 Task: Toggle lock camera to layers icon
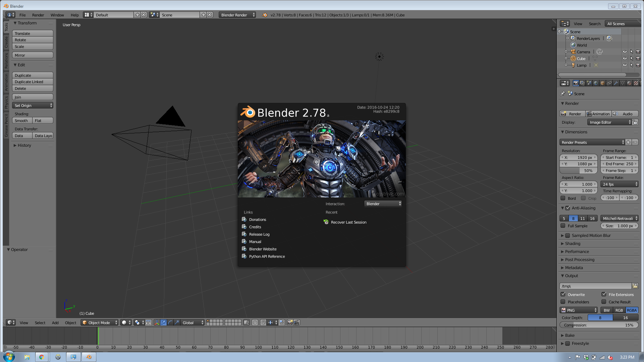coord(247,322)
